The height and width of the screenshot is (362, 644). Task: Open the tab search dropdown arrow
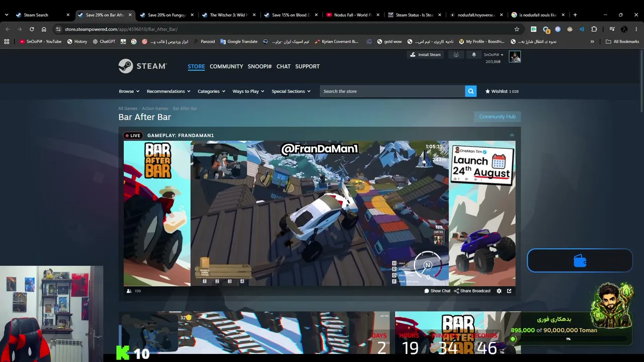point(7,15)
